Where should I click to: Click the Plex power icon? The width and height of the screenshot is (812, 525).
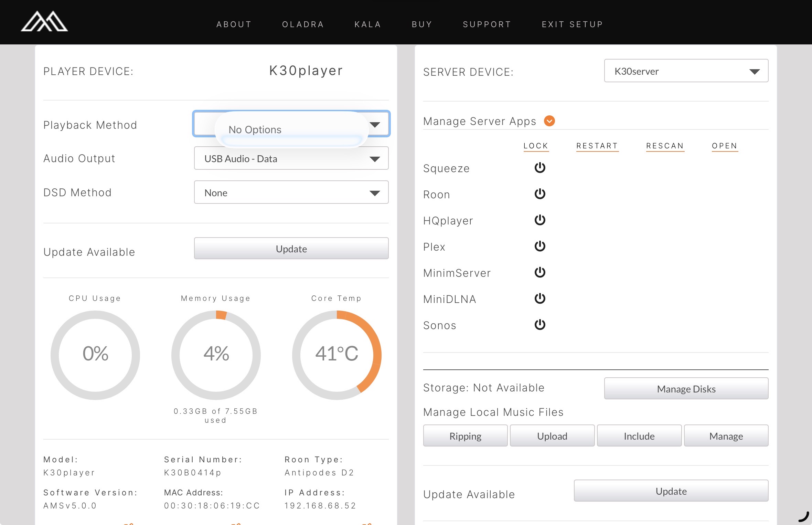[539, 246]
